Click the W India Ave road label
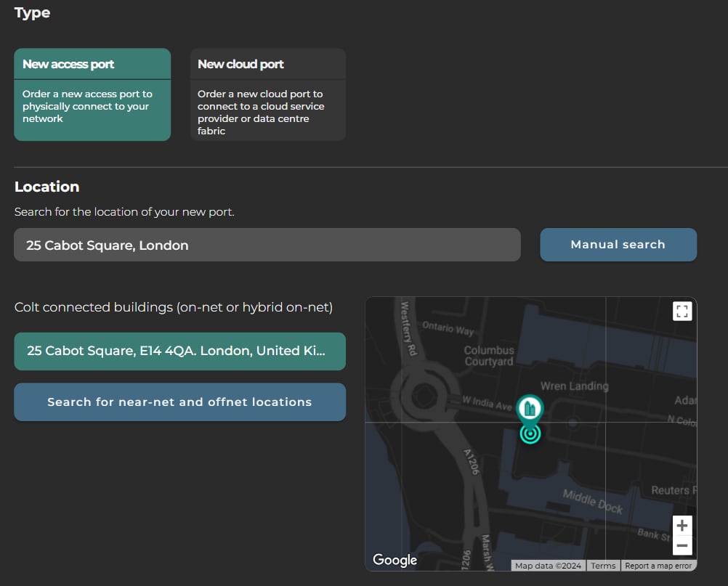 point(487,403)
